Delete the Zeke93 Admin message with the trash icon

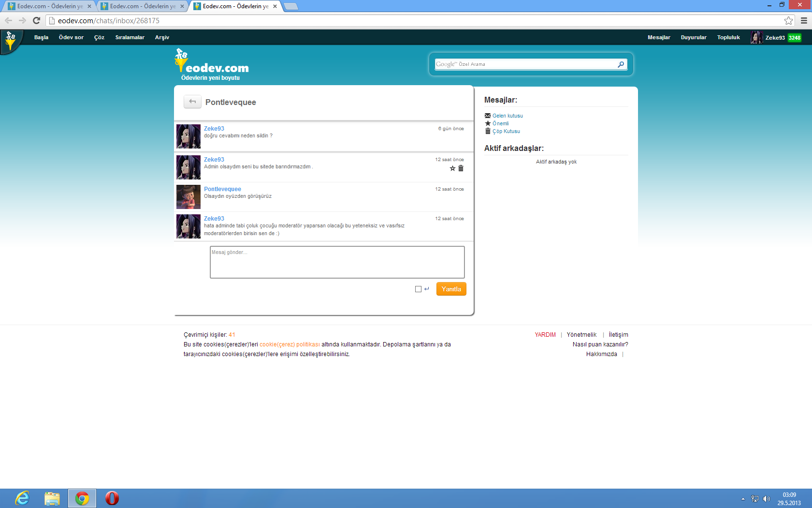coord(461,168)
